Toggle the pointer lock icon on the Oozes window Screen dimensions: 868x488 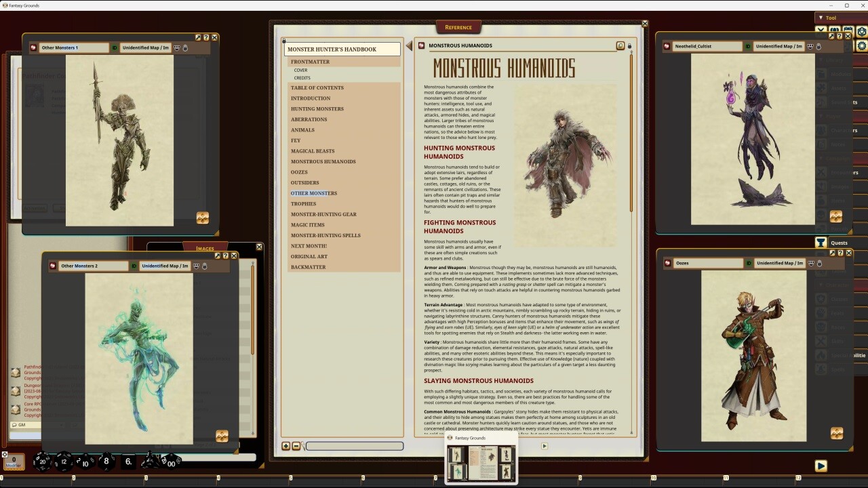819,264
